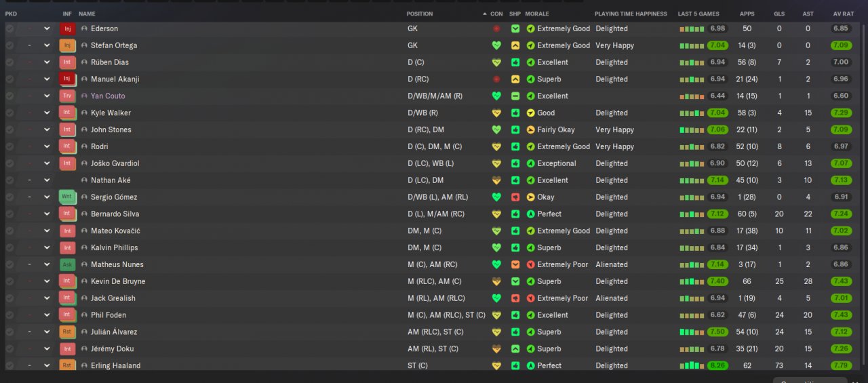Image resolution: width=868 pixels, height=383 pixels.
Task: Click Jack Grealish's red match sharpness icon
Action: (x=515, y=298)
